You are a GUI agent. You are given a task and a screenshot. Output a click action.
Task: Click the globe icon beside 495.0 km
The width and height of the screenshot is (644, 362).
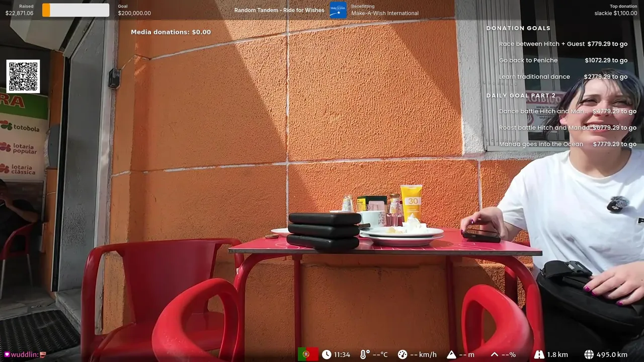[589, 354]
